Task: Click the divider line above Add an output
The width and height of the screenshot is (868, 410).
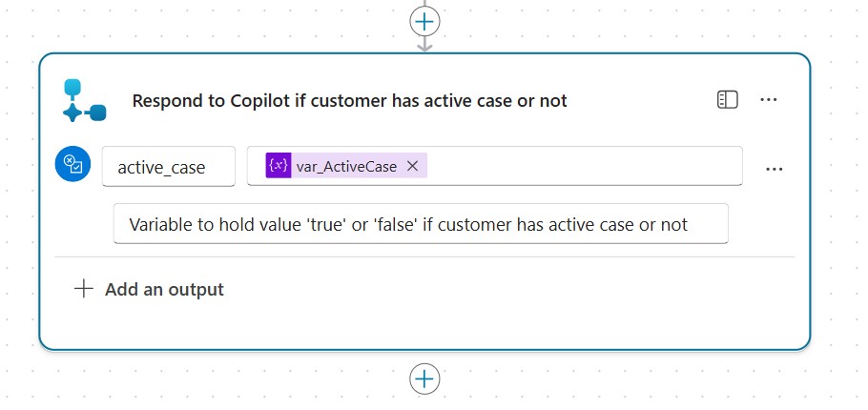Action: click(x=424, y=256)
